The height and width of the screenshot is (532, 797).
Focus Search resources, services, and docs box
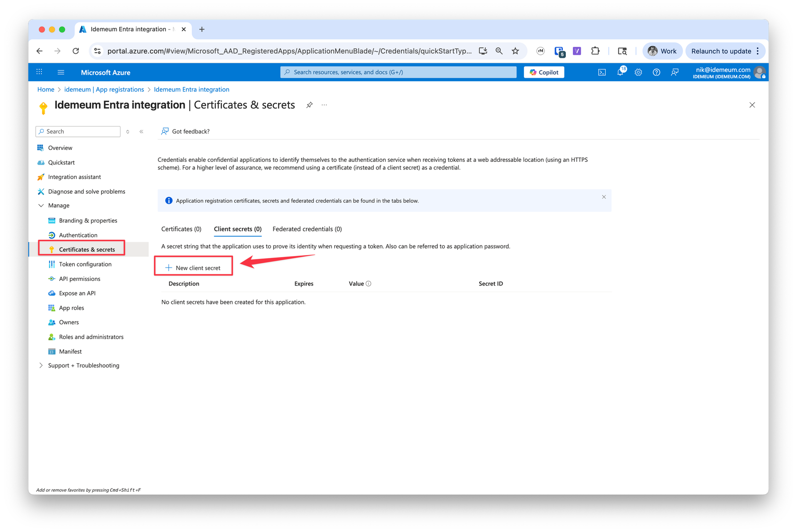[398, 72]
